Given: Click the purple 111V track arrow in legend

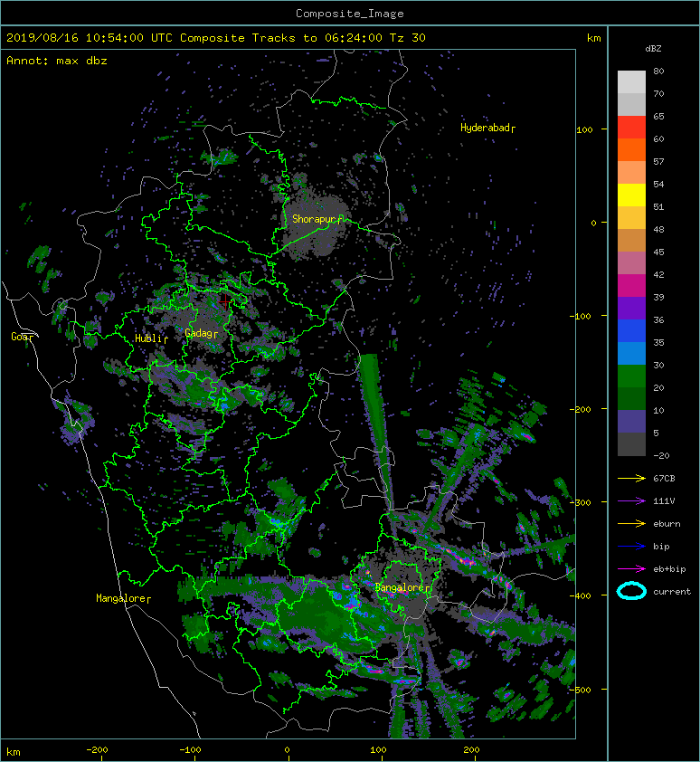Looking at the screenshot, I should tap(631, 501).
